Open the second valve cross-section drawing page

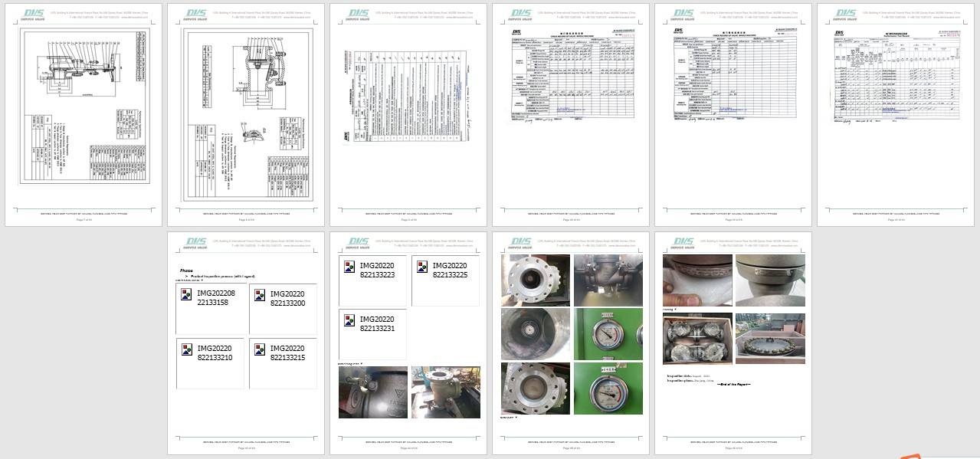246,114
